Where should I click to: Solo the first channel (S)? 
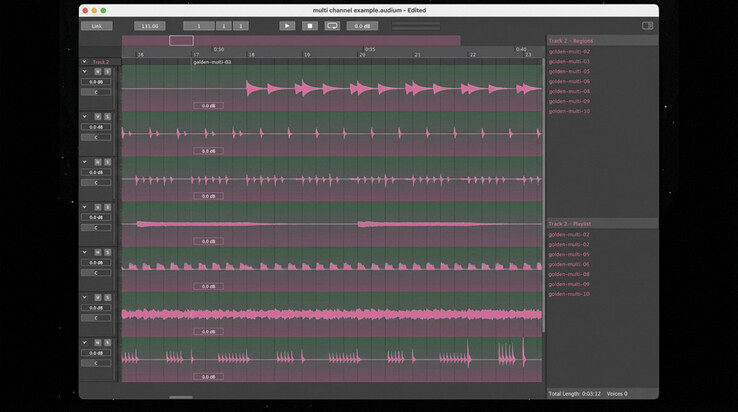[x=107, y=72]
